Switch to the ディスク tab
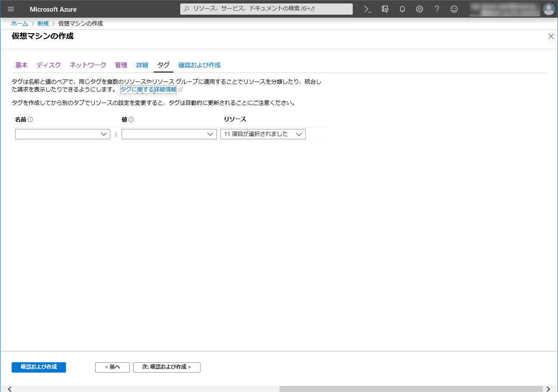 pos(49,65)
